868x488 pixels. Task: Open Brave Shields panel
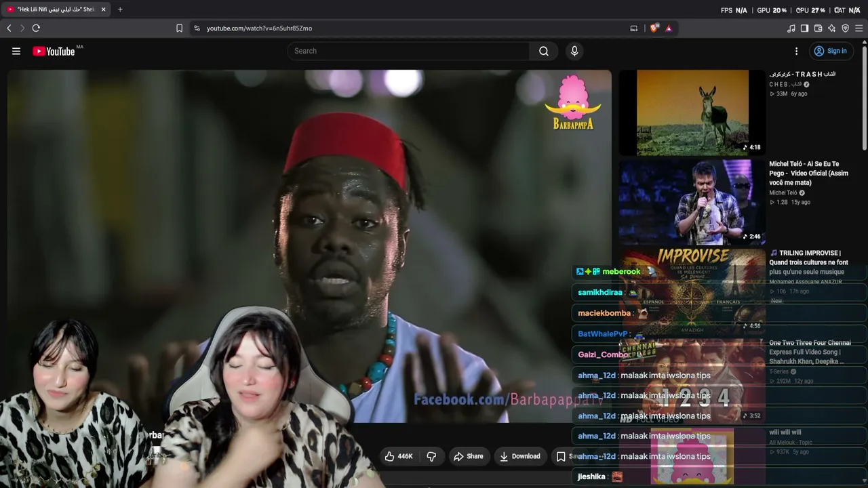click(x=654, y=28)
